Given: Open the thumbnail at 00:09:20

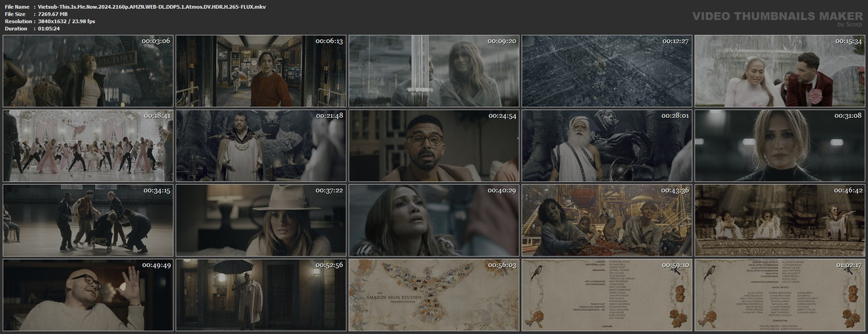Looking at the screenshot, I should (434, 71).
